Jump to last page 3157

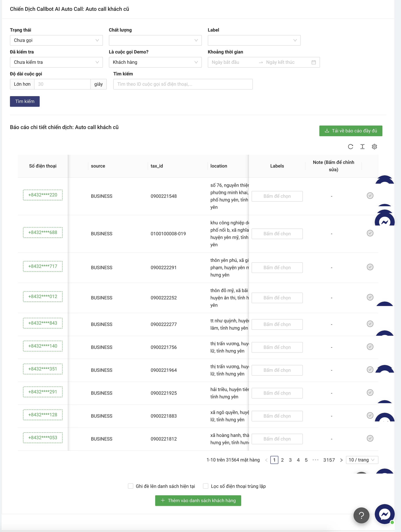click(329, 460)
